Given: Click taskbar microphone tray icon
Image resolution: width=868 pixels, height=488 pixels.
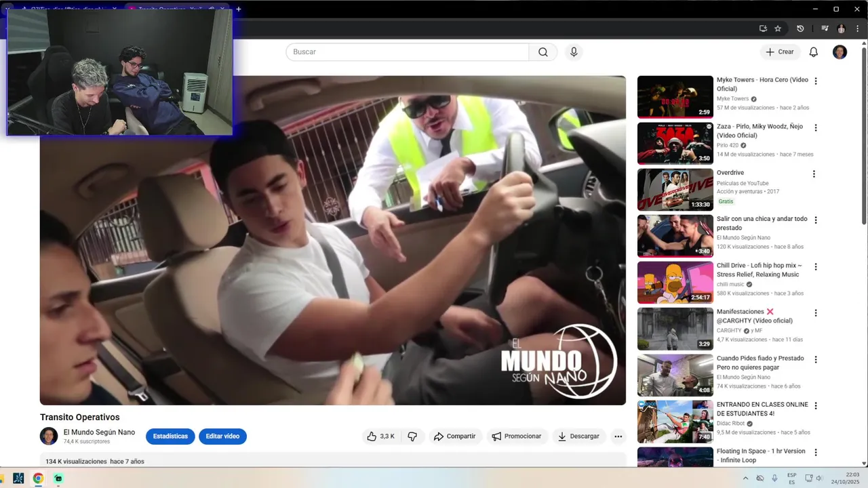Looking at the screenshot, I should tap(774, 478).
